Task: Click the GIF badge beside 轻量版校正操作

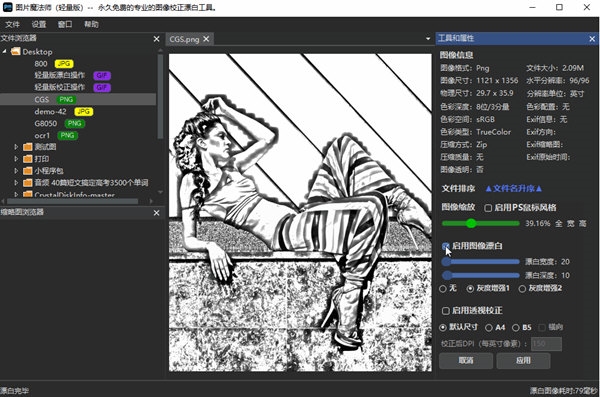Action: pyautogui.click(x=102, y=88)
